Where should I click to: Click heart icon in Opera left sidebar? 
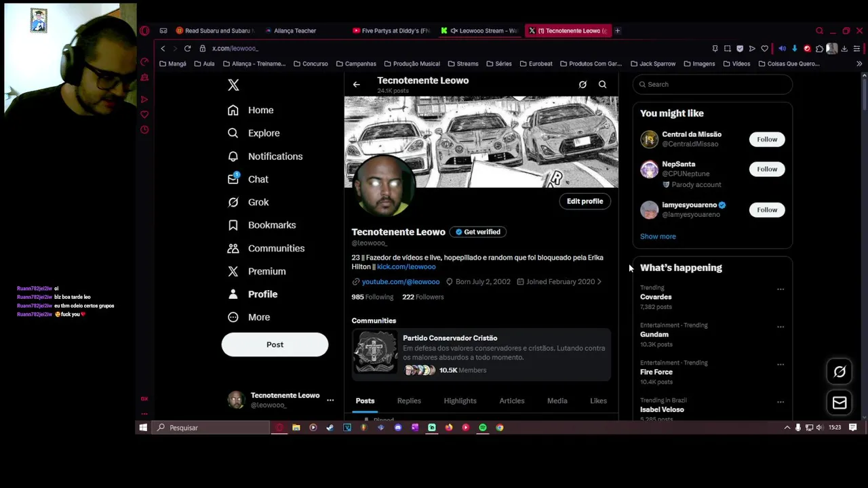coord(144,115)
